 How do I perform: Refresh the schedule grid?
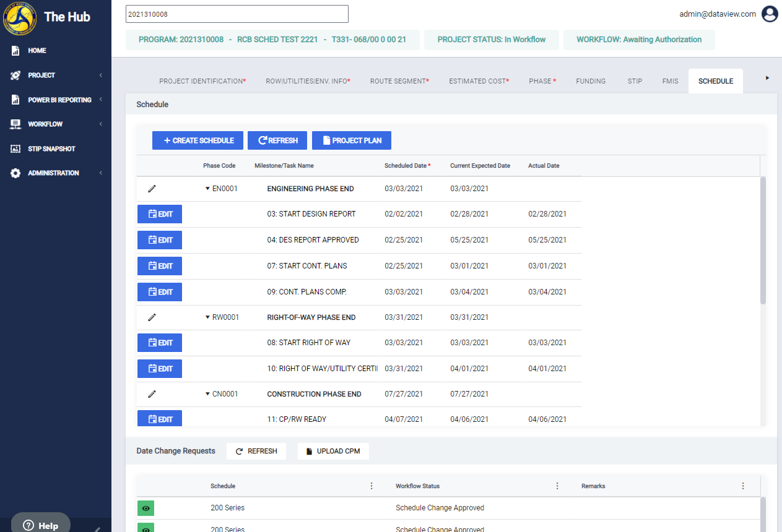[x=277, y=140]
